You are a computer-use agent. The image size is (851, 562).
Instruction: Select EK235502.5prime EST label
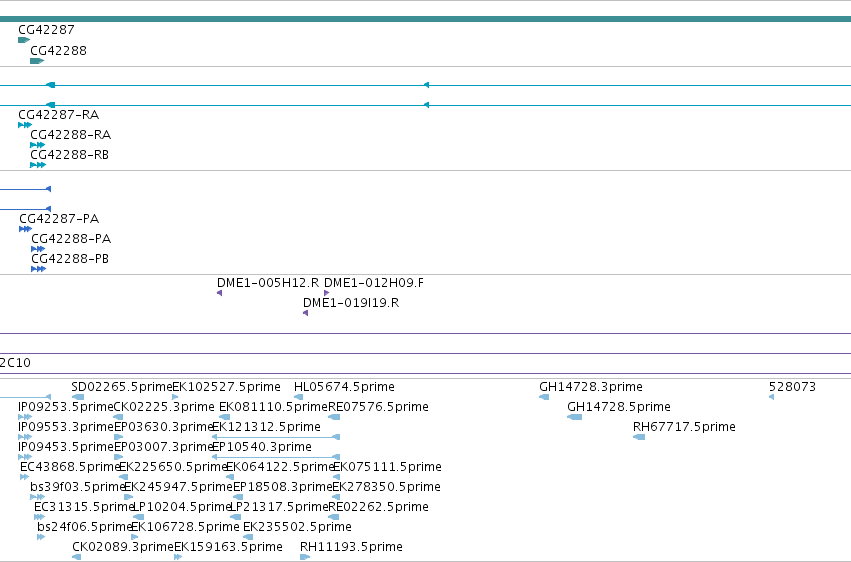(297, 528)
